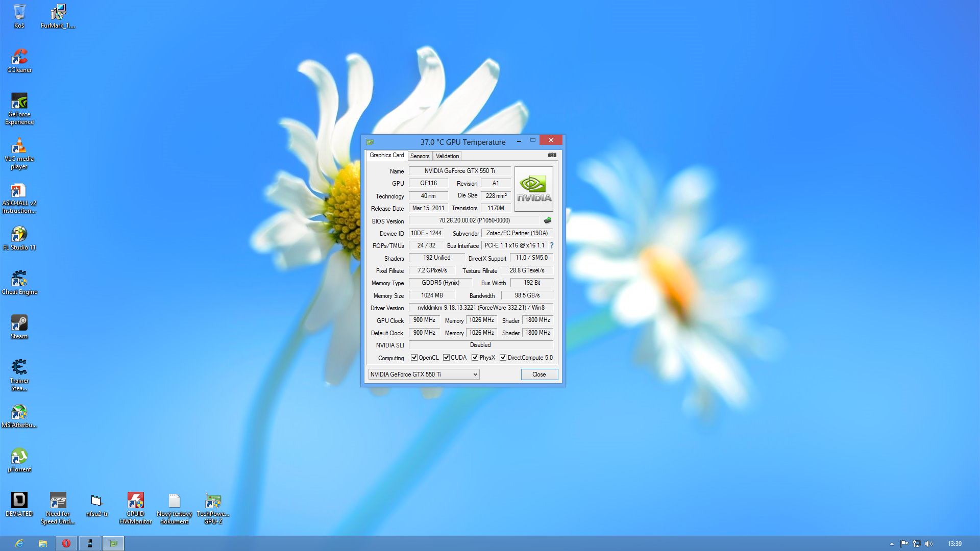Click the Bus Interface PCI-E field
Image resolution: width=980 pixels, height=551 pixels.
pos(514,245)
